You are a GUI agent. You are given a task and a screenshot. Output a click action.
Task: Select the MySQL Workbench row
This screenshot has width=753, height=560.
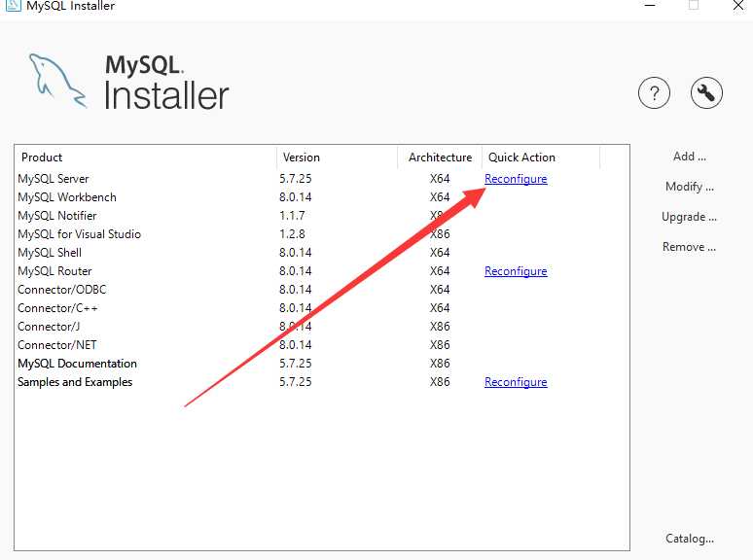pyautogui.click(x=321, y=197)
